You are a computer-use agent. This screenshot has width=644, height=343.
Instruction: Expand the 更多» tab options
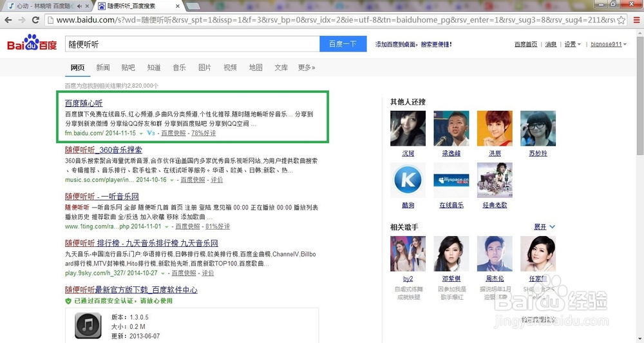307,68
